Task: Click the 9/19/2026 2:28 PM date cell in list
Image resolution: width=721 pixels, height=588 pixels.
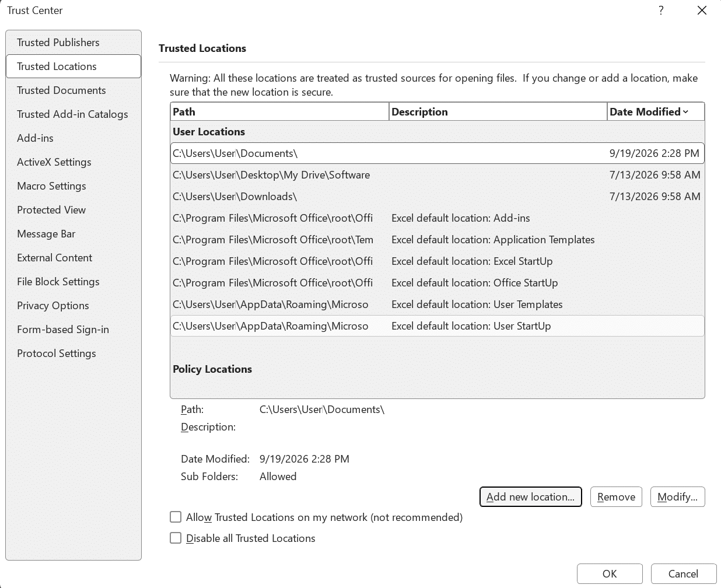Action: (654, 153)
